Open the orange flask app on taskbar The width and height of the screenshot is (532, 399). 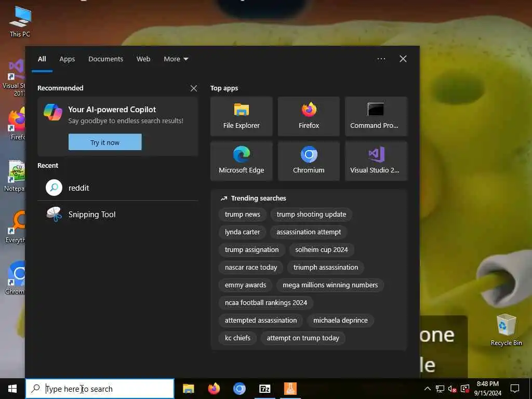tap(290, 389)
